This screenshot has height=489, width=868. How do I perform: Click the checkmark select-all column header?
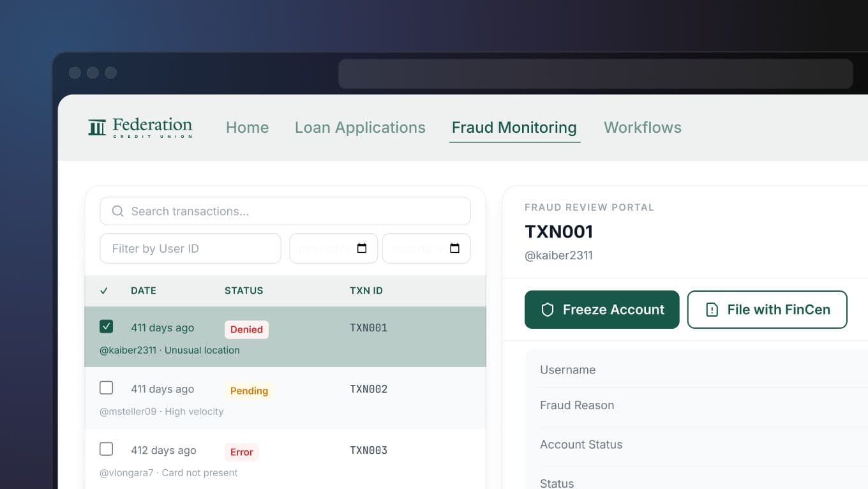coord(104,290)
